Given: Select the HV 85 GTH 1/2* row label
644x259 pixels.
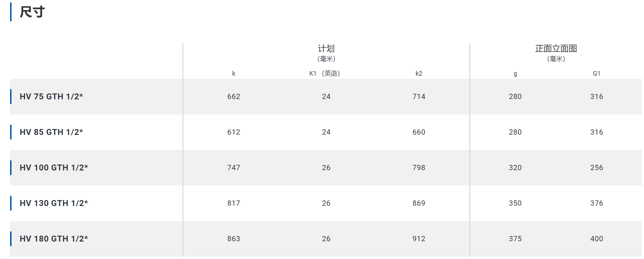Looking at the screenshot, I should [51, 132].
